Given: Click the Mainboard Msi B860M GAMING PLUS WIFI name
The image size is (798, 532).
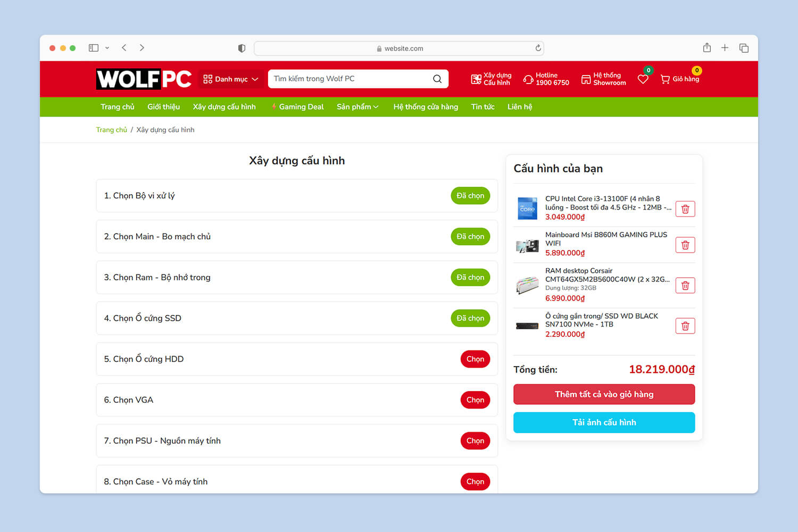Looking at the screenshot, I should [606, 239].
